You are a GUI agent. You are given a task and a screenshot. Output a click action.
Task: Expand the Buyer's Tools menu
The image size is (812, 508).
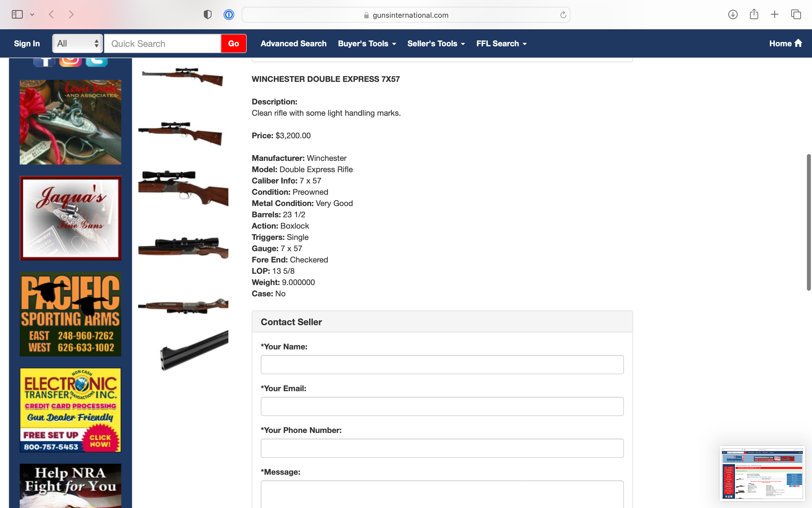coord(367,43)
